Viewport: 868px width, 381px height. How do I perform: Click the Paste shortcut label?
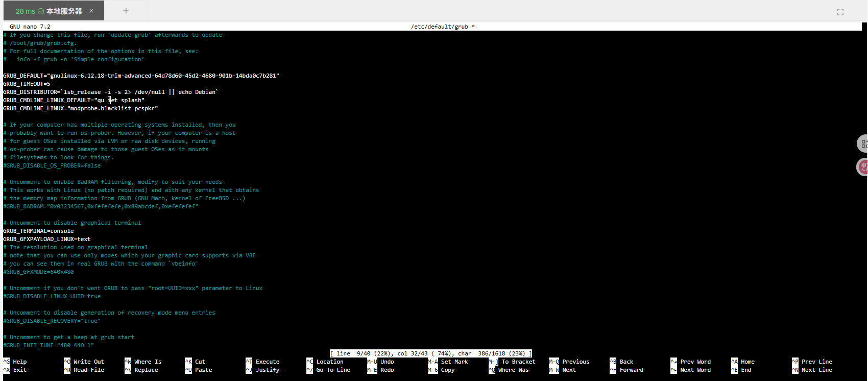[x=204, y=370]
